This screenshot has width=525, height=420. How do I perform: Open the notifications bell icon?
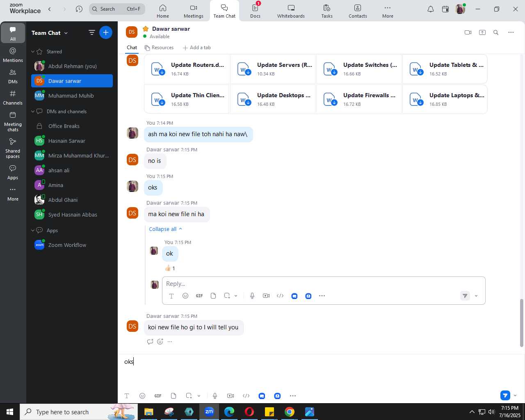pyautogui.click(x=431, y=9)
